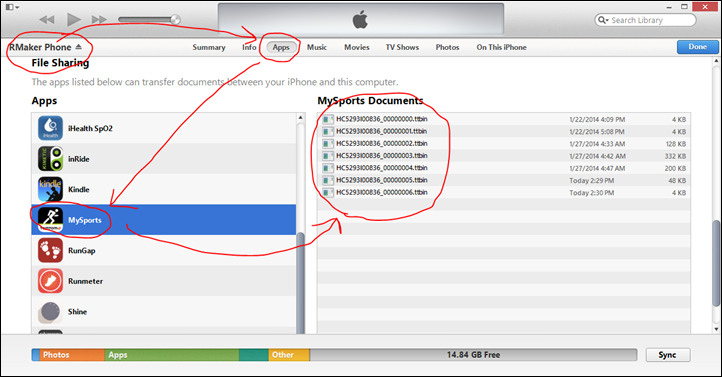Image resolution: width=722 pixels, height=377 pixels.
Task: Eject RMaker Phone using the eject icon
Action: [78, 47]
